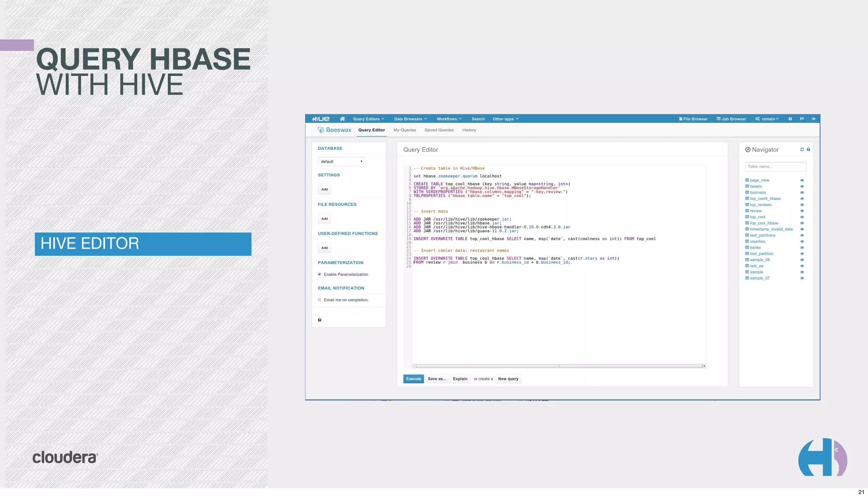Open the default database dropdown
This screenshot has height=497, width=868.
[x=341, y=161]
